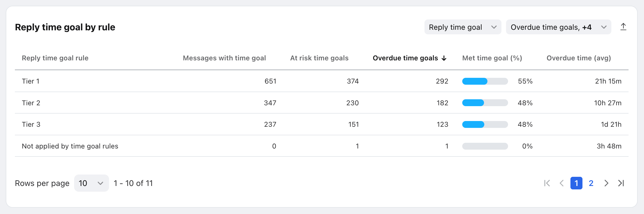Viewport: 644px width, 214px height.
Task: Go to previous page chevron
Action: coord(562,183)
